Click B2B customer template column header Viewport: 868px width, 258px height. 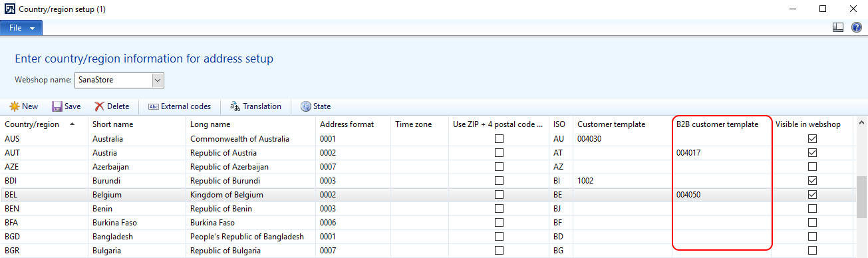click(721, 124)
